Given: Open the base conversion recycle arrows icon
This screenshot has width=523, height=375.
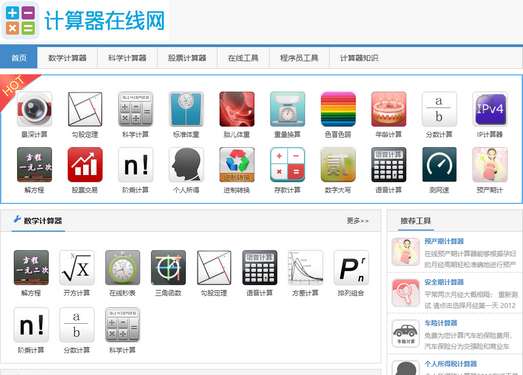Looking at the screenshot, I should coord(237,164).
